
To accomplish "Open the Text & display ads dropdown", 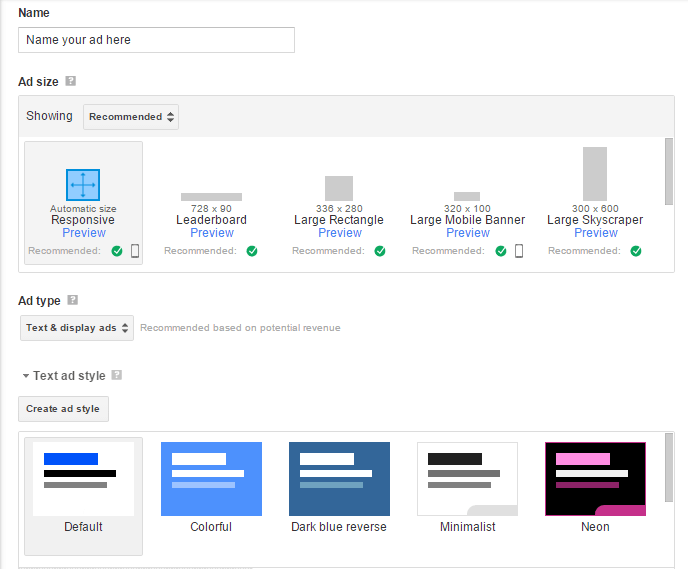I will coord(77,328).
